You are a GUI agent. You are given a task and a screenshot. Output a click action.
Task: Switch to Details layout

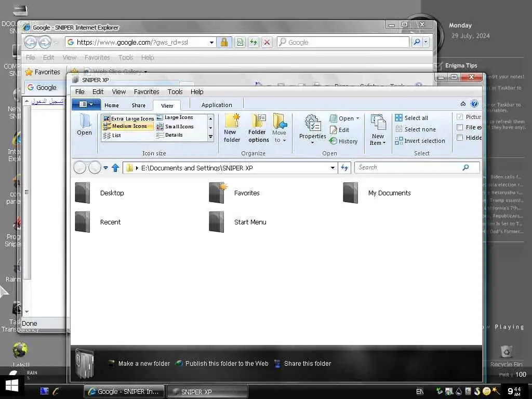pyautogui.click(x=170, y=135)
